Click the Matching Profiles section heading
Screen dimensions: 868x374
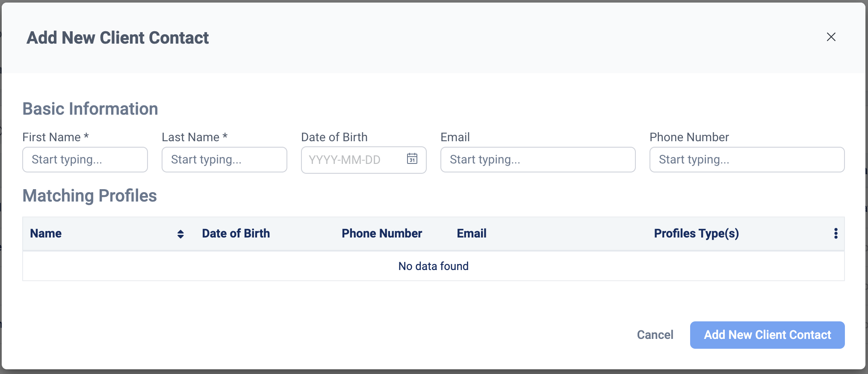click(x=89, y=196)
